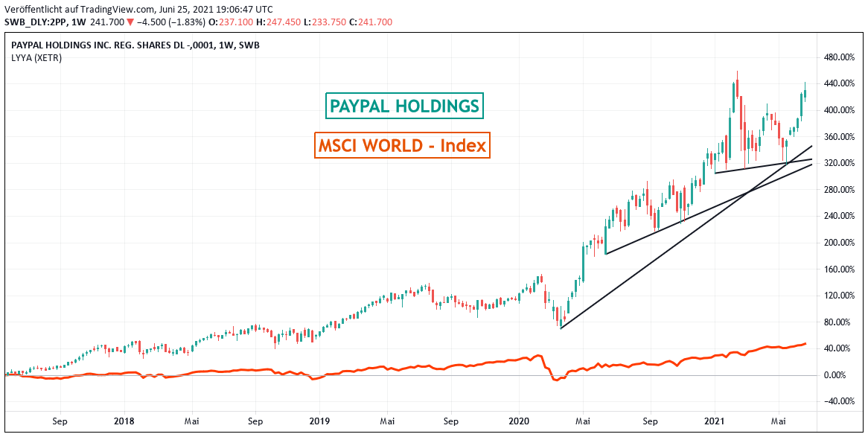Click the L:233.750 low value
This screenshot has height=437, width=868.
[325, 22]
